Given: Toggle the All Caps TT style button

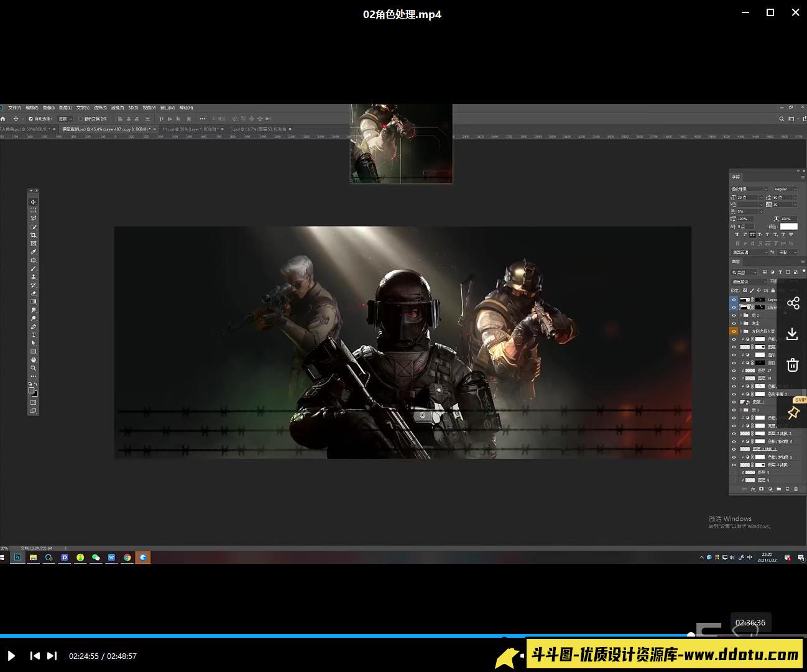Looking at the screenshot, I should click(x=752, y=235).
